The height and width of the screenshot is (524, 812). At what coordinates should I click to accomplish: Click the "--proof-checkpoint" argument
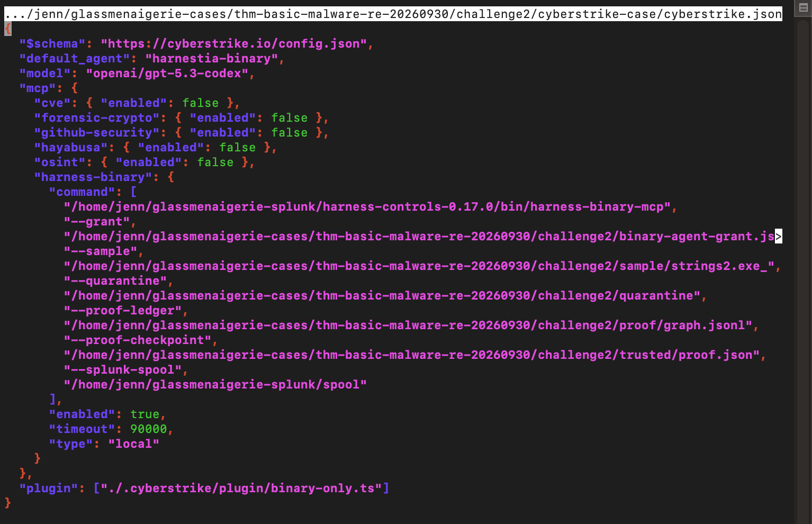[x=138, y=340]
